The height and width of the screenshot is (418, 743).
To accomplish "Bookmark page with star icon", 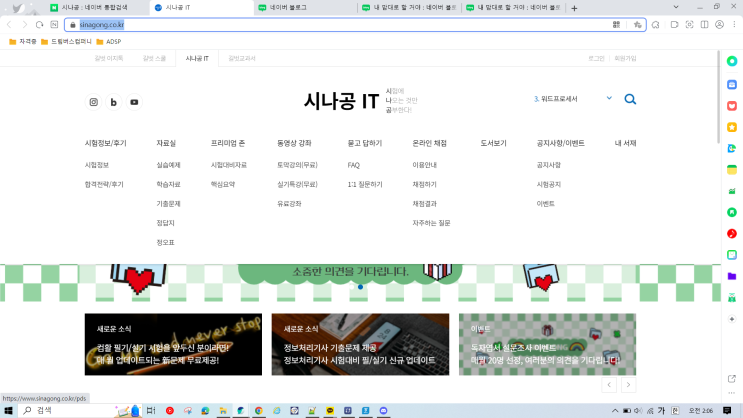I will pyautogui.click(x=637, y=25).
